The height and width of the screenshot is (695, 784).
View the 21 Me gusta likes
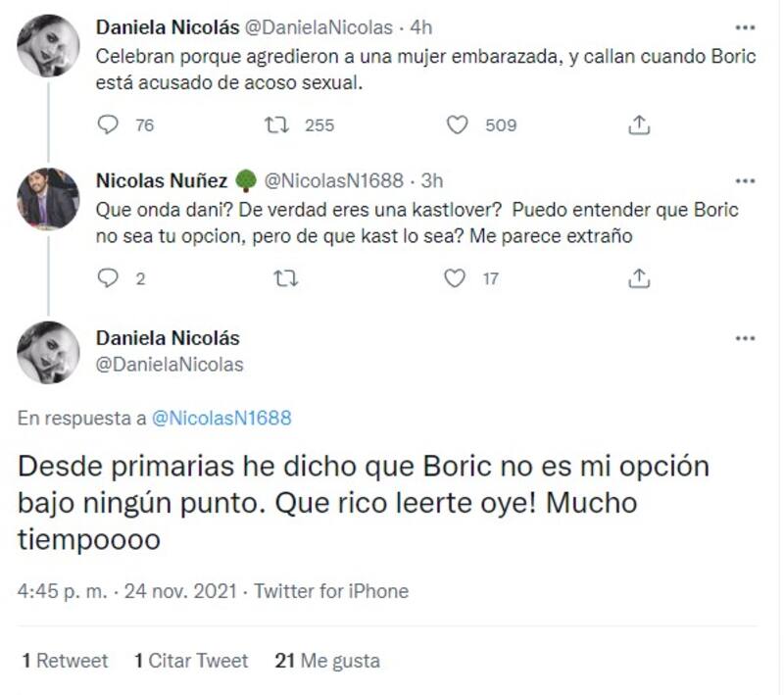coord(327,661)
